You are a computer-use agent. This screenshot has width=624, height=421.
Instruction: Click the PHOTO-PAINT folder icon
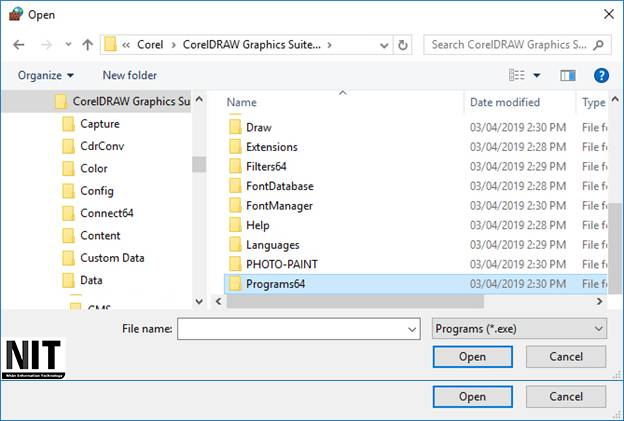click(235, 264)
